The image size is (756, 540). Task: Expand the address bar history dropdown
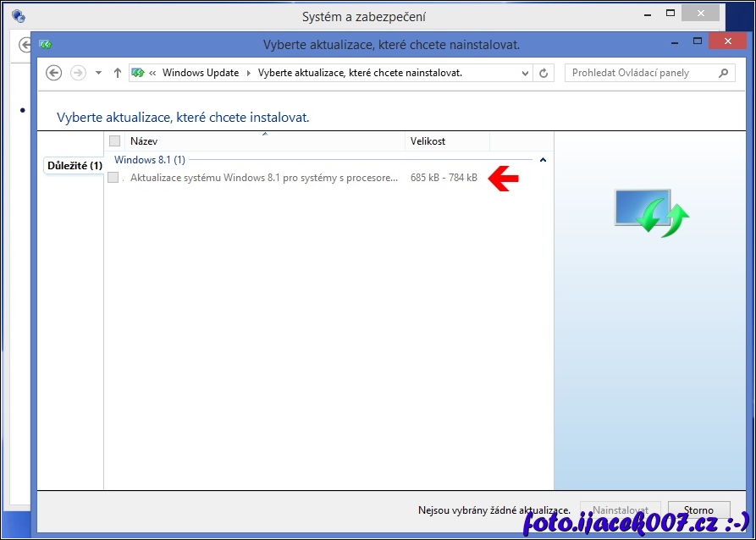pos(526,73)
